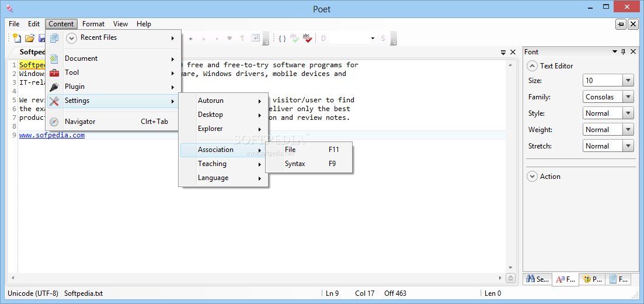
Task: Click the Plugin plug icon
Action: 54,87
